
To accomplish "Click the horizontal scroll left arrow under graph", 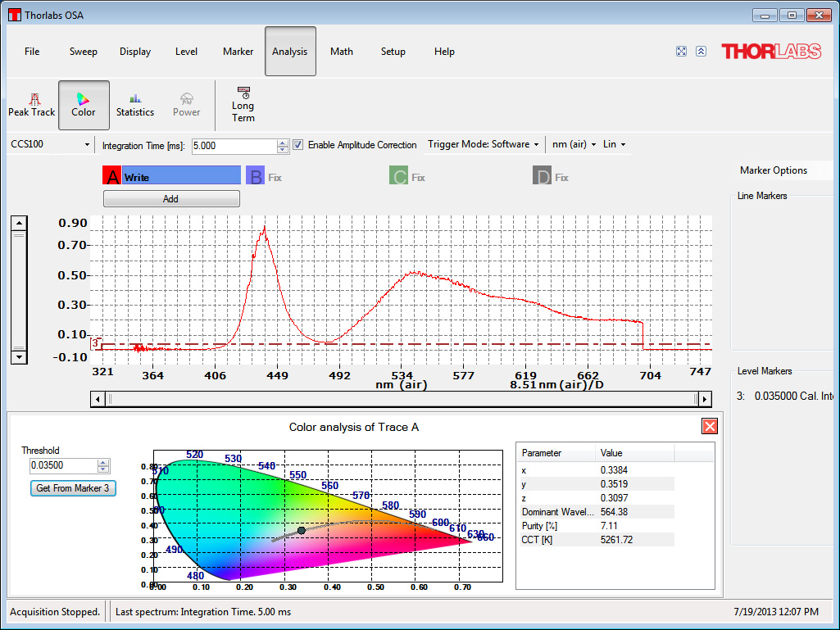I will coord(98,399).
